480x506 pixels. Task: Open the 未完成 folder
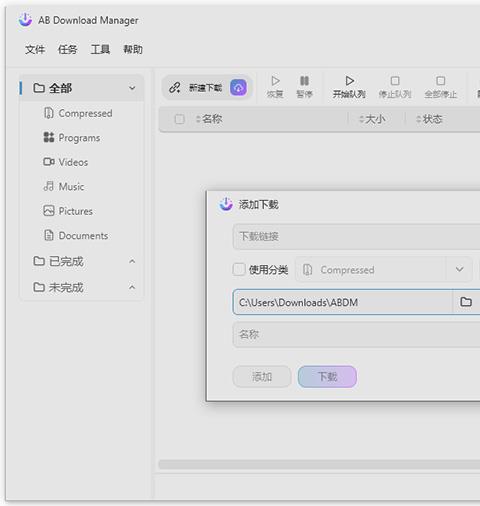(58, 287)
